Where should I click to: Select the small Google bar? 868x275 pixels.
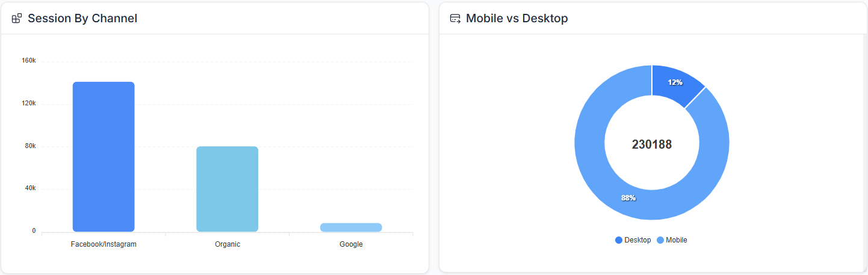click(x=351, y=227)
